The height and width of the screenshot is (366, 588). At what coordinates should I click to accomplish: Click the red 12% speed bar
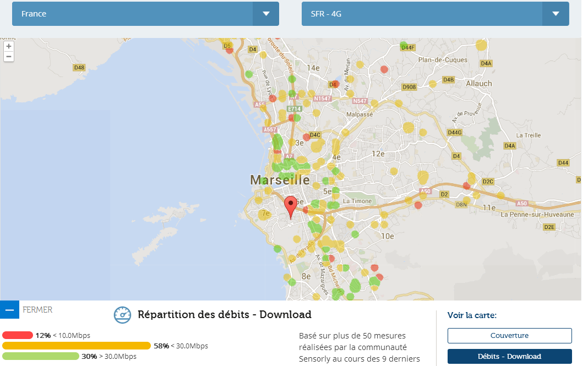18,335
